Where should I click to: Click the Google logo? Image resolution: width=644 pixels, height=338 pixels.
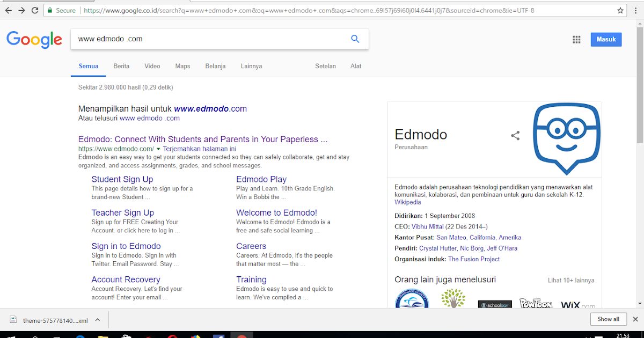pyautogui.click(x=34, y=40)
